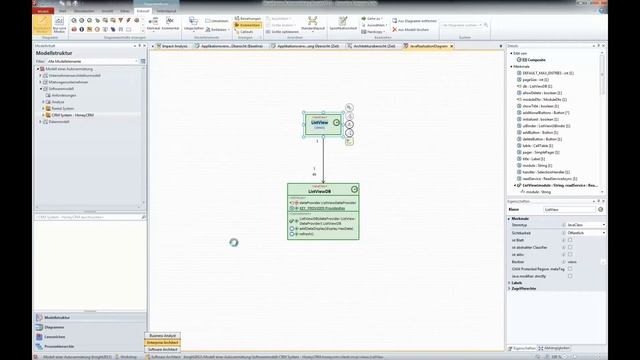Toggle the java.modifier.strictfp checkbox
The image size is (640, 360).
click(x=570, y=276)
